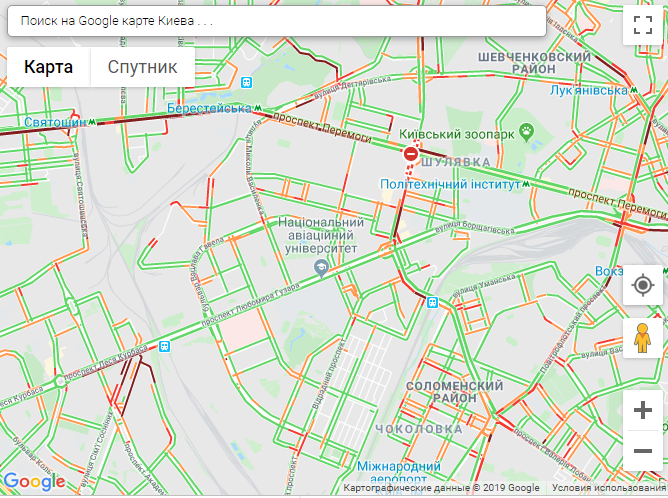This screenshot has width=668, height=498.
Task: Select the Політехнічний інститут metro marker
Action: click(x=527, y=184)
